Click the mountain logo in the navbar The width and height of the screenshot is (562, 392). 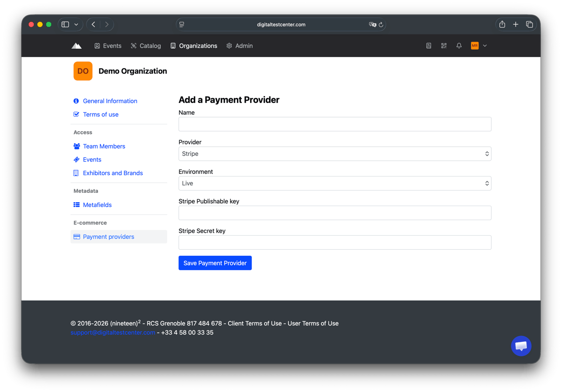76,46
